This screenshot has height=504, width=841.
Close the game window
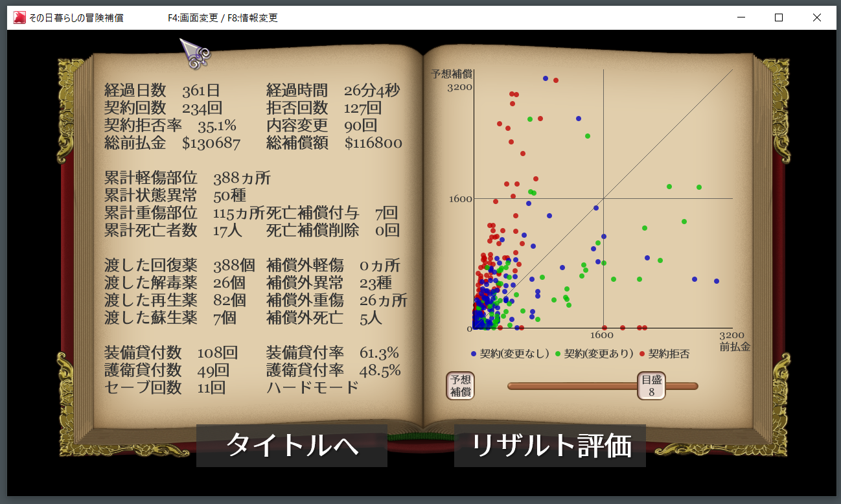tap(817, 17)
